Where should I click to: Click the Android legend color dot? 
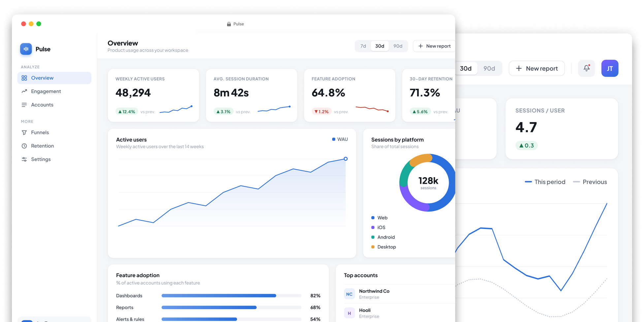(373, 237)
